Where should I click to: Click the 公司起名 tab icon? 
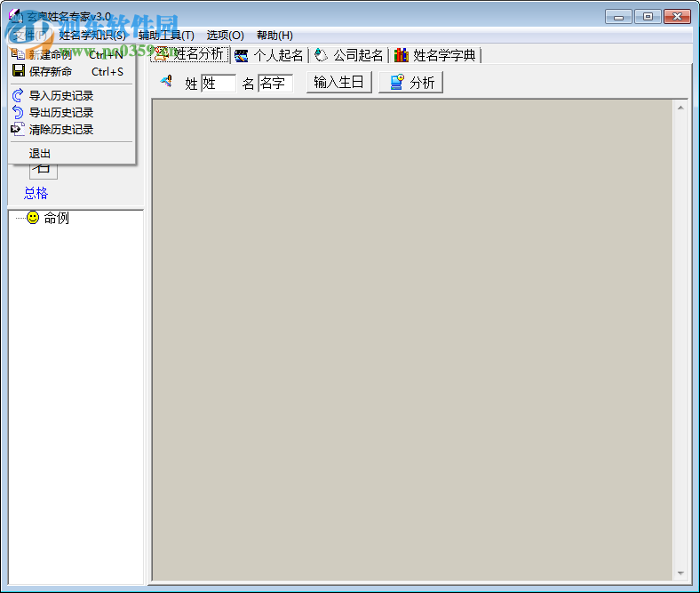(321, 55)
